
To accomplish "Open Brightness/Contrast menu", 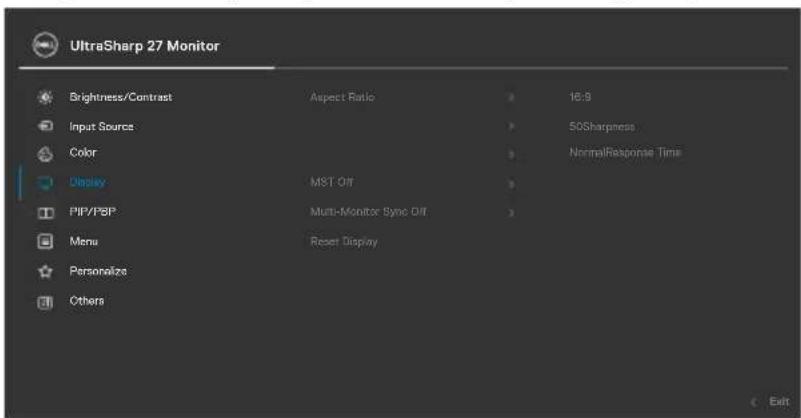I will coord(121,97).
